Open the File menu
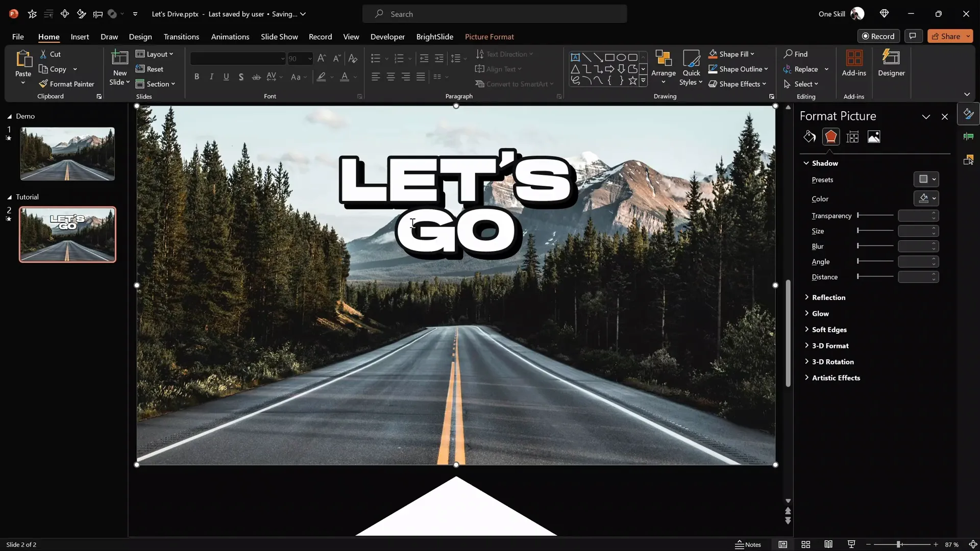This screenshot has width=980, height=551. point(18,37)
